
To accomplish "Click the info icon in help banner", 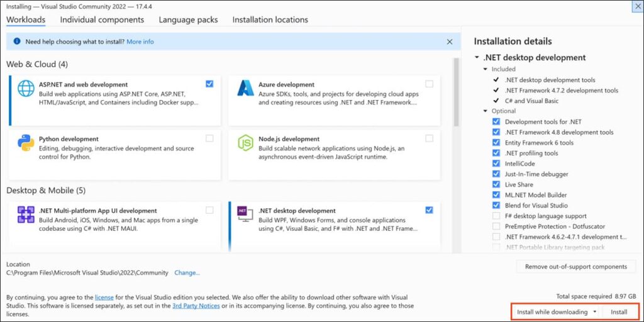I will [16, 42].
